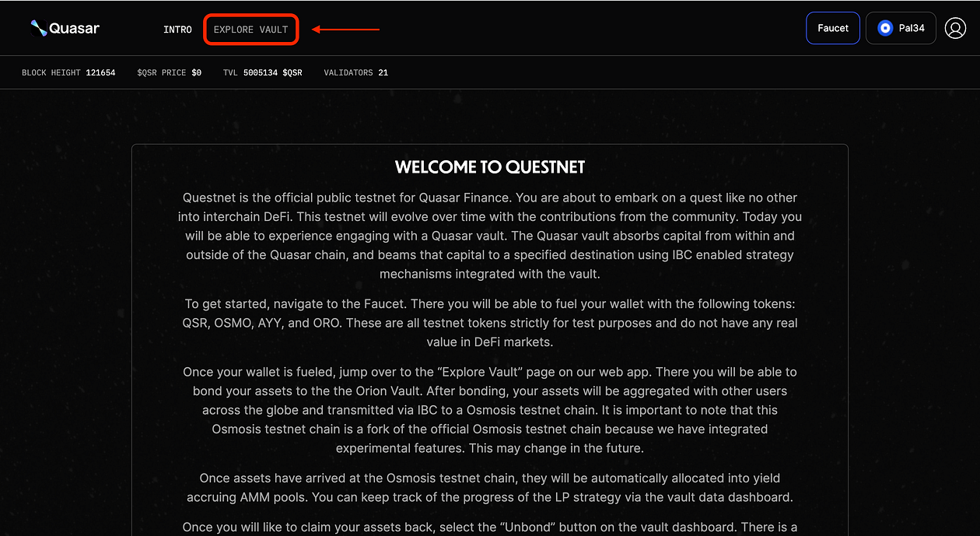Go to the EXPLORE VAULT tab
This screenshot has height=536, width=980.
point(250,30)
